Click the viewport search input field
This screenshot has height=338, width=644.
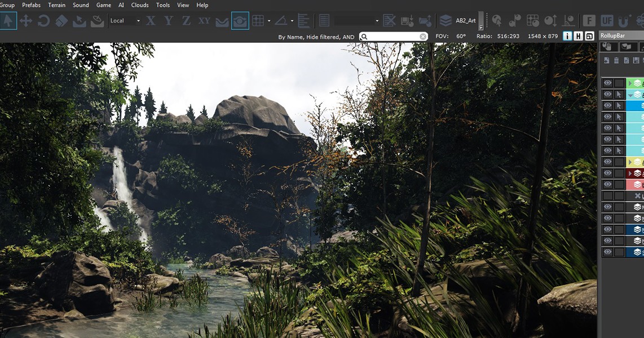pos(393,37)
